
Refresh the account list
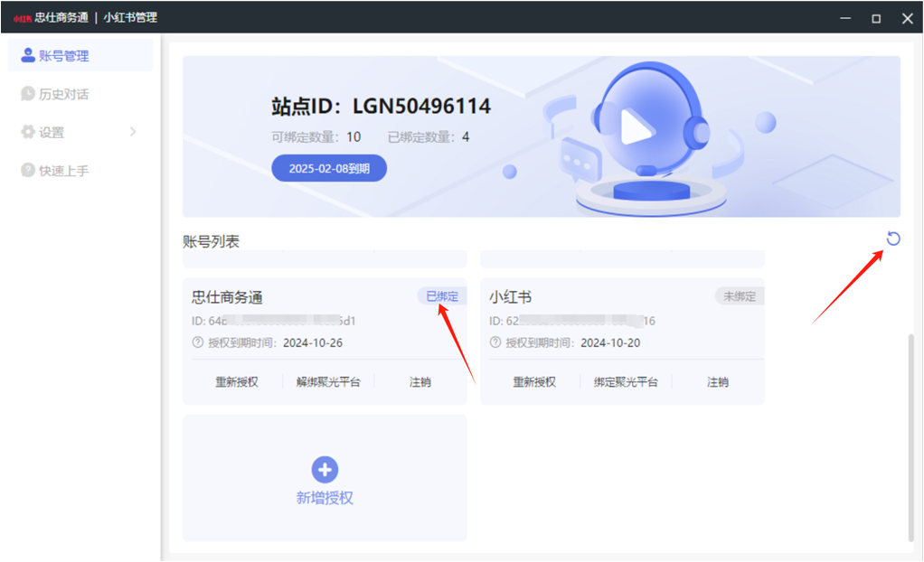click(893, 239)
